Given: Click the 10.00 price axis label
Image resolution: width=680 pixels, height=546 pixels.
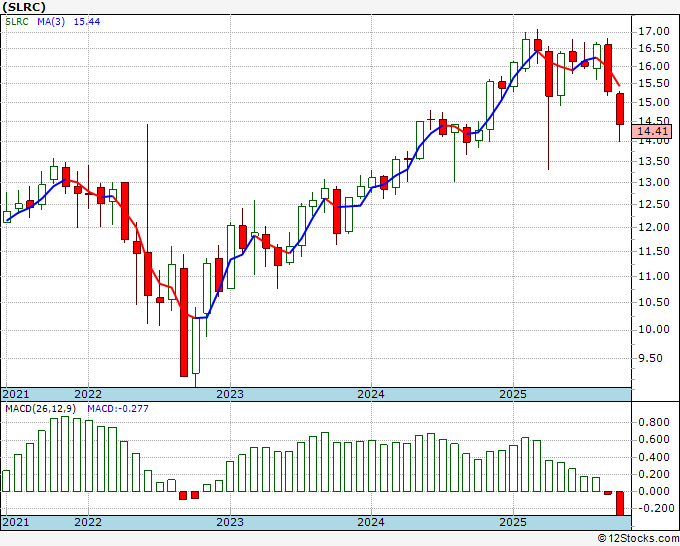Looking at the screenshot, I should coord(653,330).
